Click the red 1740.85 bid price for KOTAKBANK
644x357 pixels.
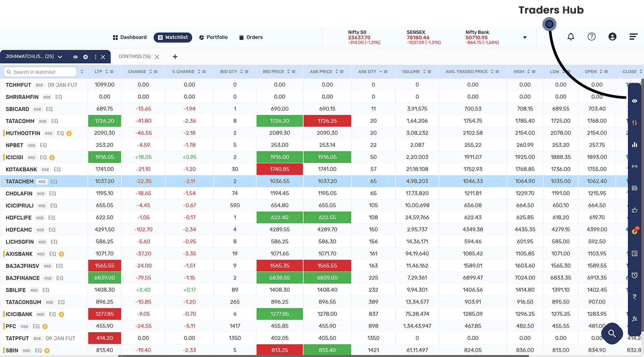(x=279, y=169)
